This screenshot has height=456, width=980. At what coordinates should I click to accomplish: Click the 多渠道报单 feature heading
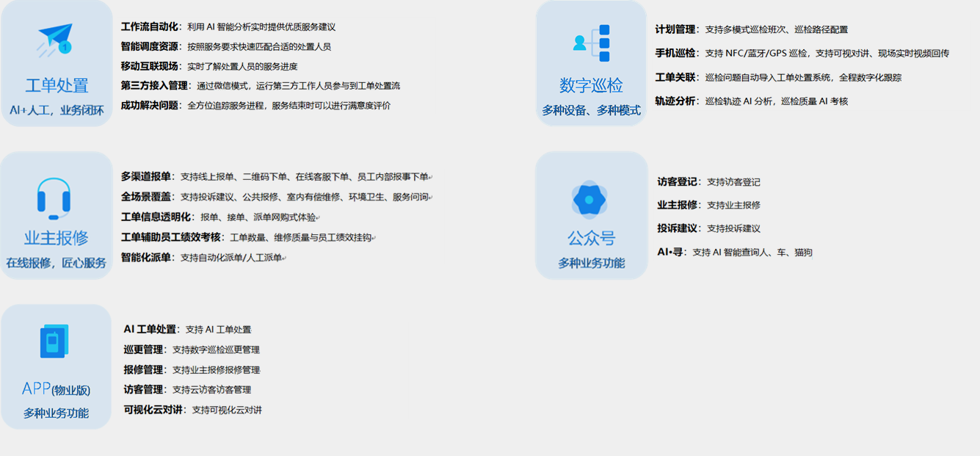click(x=146, y=177)
